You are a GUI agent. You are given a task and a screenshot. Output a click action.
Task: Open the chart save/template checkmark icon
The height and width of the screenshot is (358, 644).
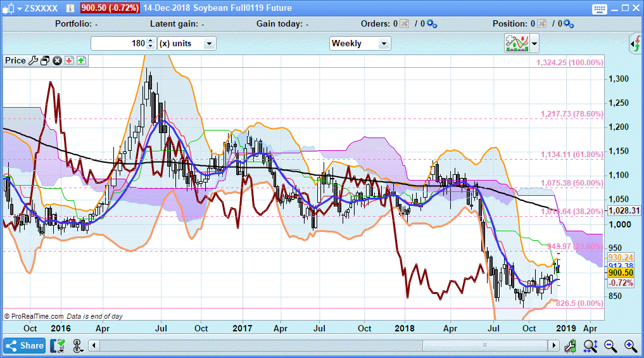[58, 346]
